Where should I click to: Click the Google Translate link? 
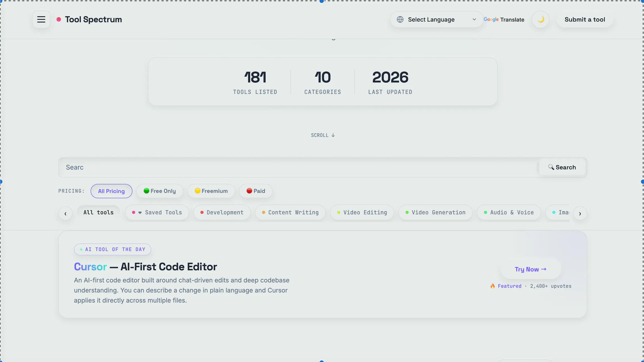click(x=504, y=19)
